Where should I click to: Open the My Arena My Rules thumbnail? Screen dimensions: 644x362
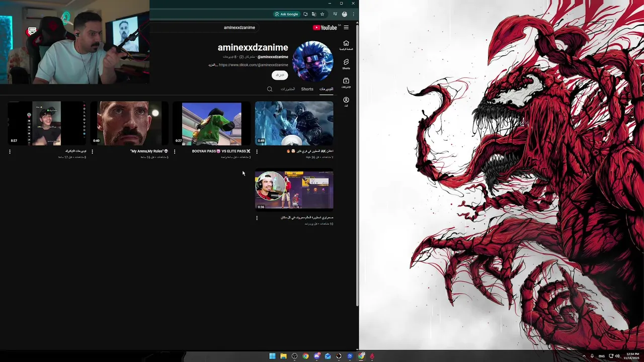coord(129,123)
